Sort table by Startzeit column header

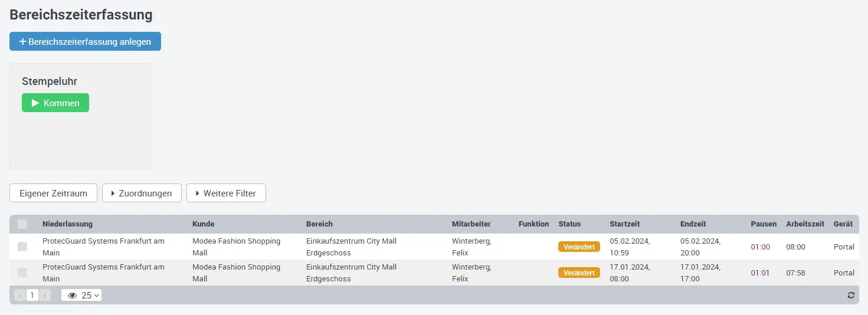click(x=624, y=224)
